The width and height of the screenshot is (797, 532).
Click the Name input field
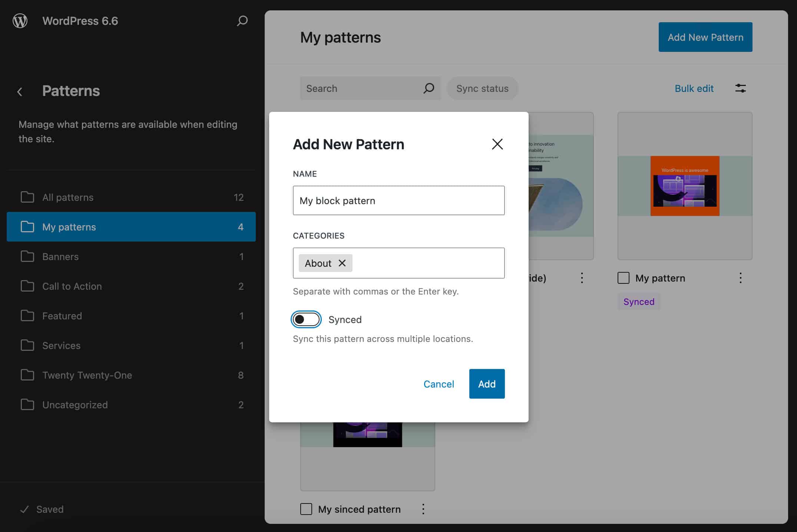[x=398, y=200]
